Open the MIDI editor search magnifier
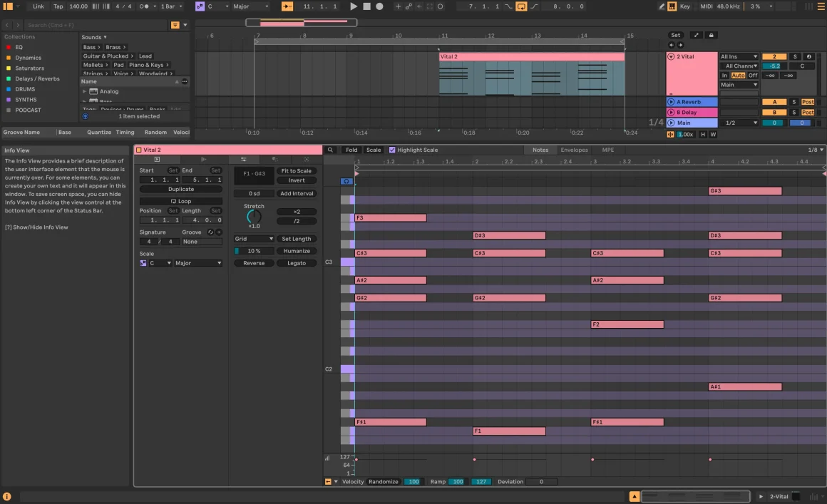 click(330, 150)
